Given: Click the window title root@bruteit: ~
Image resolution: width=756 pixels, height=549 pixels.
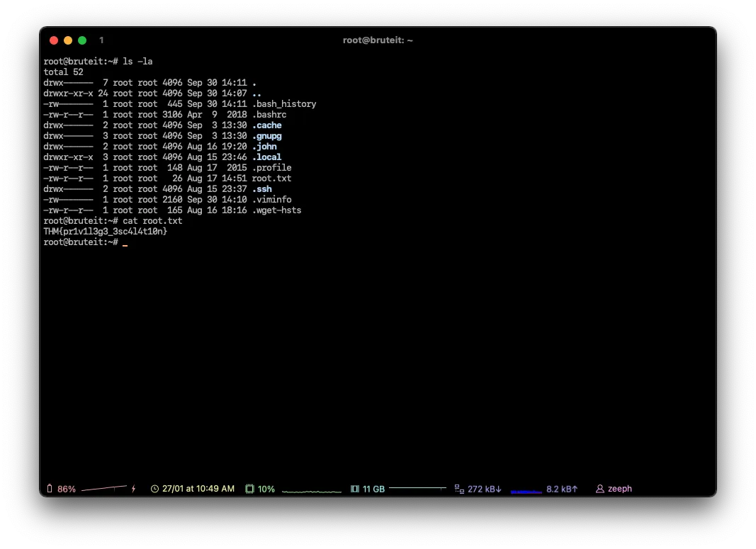Looking at the screenshot, I should (378, 40).
